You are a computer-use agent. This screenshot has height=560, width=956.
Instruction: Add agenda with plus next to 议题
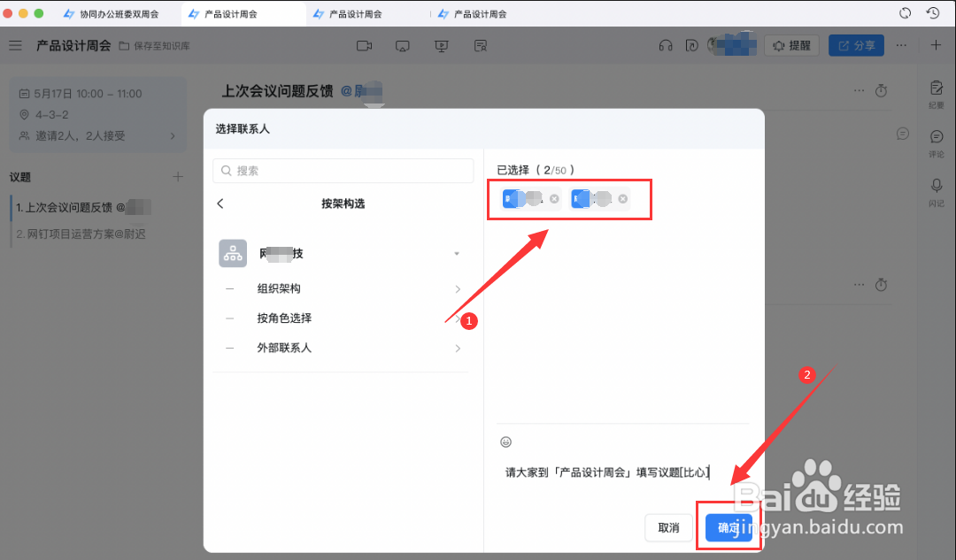point(177,177)
